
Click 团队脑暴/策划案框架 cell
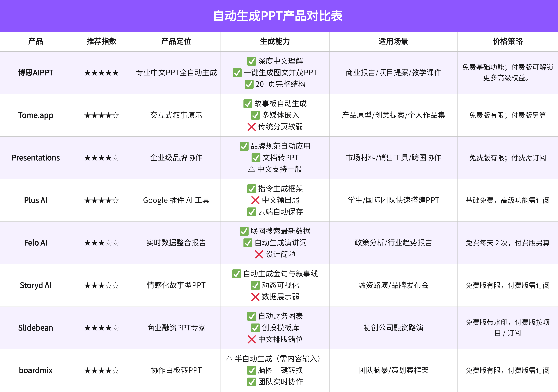[394, 370]
